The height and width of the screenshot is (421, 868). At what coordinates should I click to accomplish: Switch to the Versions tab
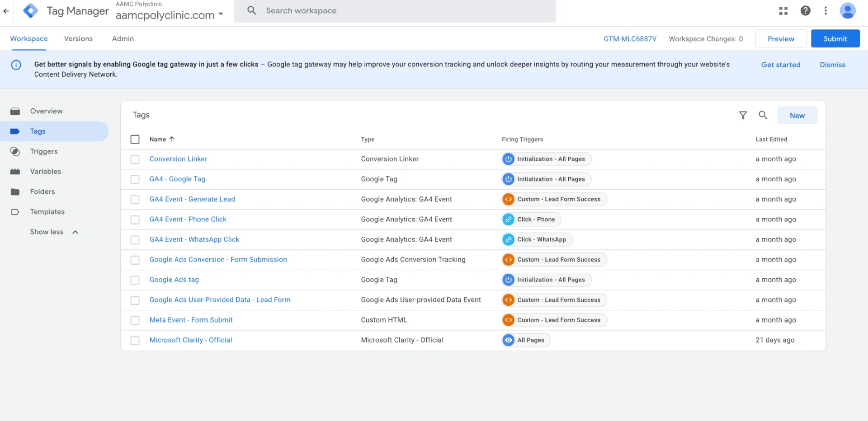click(78, 39)
